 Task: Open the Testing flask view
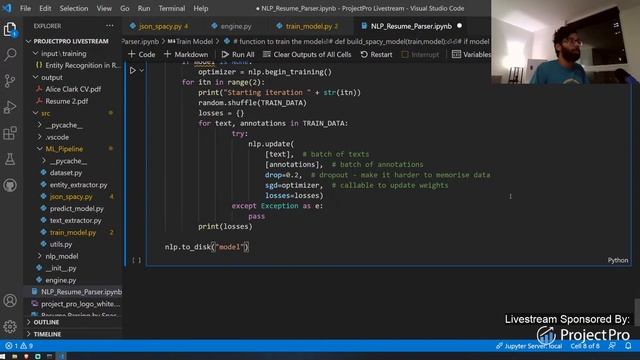coord(10,159)
